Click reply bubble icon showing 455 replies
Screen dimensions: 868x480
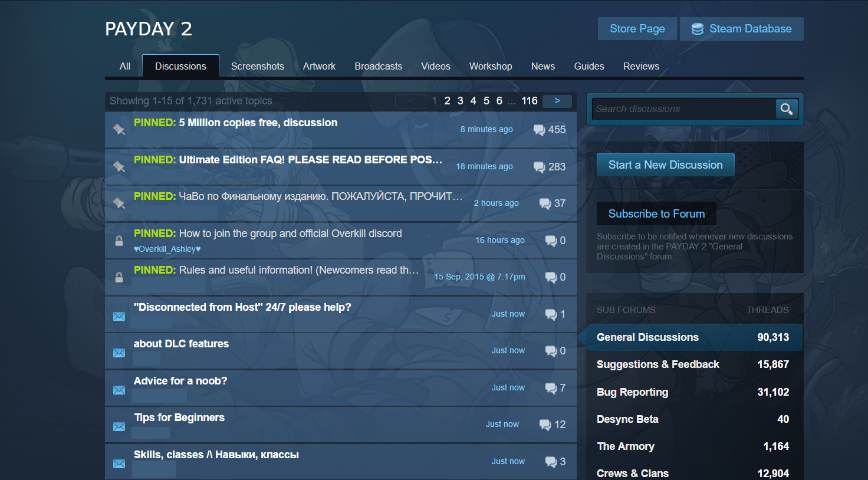click(x=539, y=130)
